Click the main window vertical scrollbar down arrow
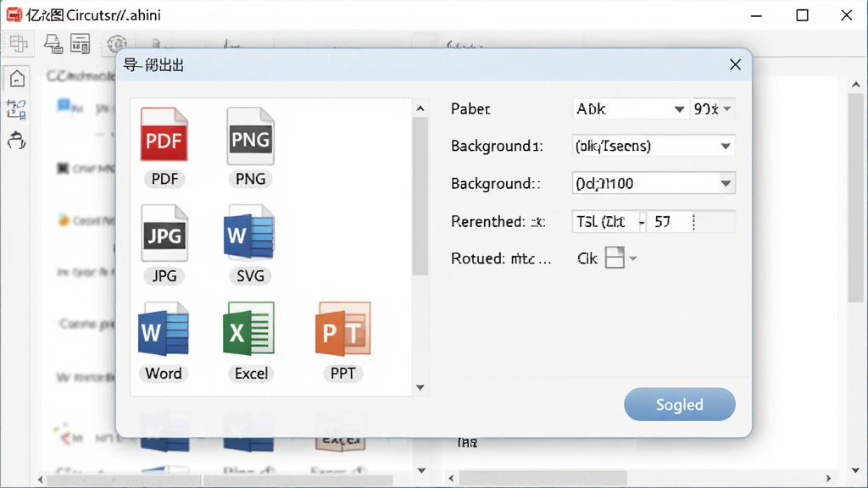868x488 pixels. point(856,470)
